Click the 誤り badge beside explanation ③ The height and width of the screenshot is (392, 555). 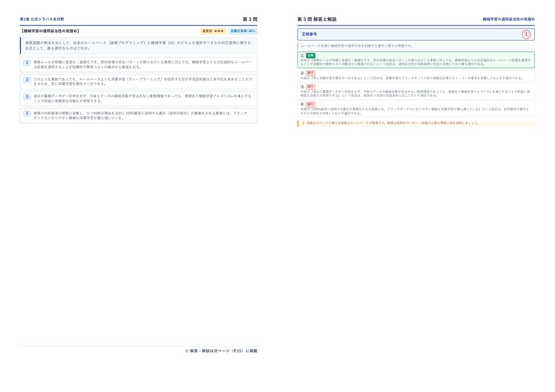pyautogui.click(x=311, y=87)
